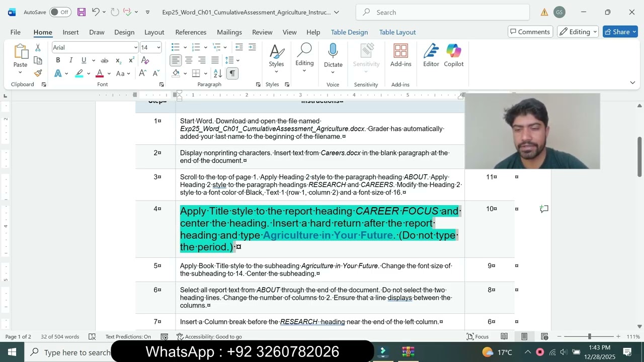Open WinRAR from the taskbar
This screenshot has height=362, width=644.
click(x=408, y=352)
